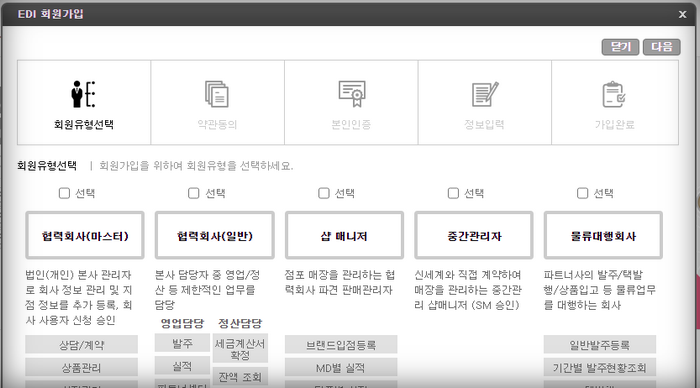Check 선택 above 협력회사(마스터)
Screen dimensions: 700x388
click(64, 193)
